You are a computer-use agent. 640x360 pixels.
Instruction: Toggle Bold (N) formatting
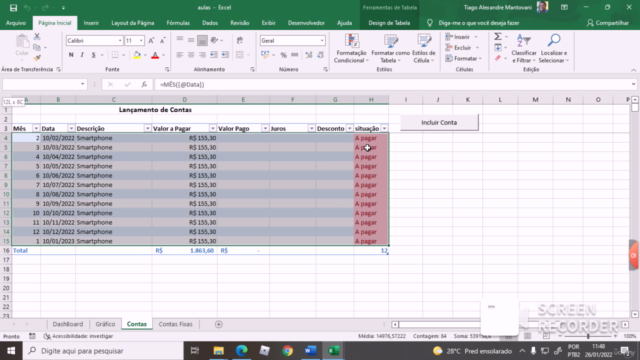click(71, 55)
